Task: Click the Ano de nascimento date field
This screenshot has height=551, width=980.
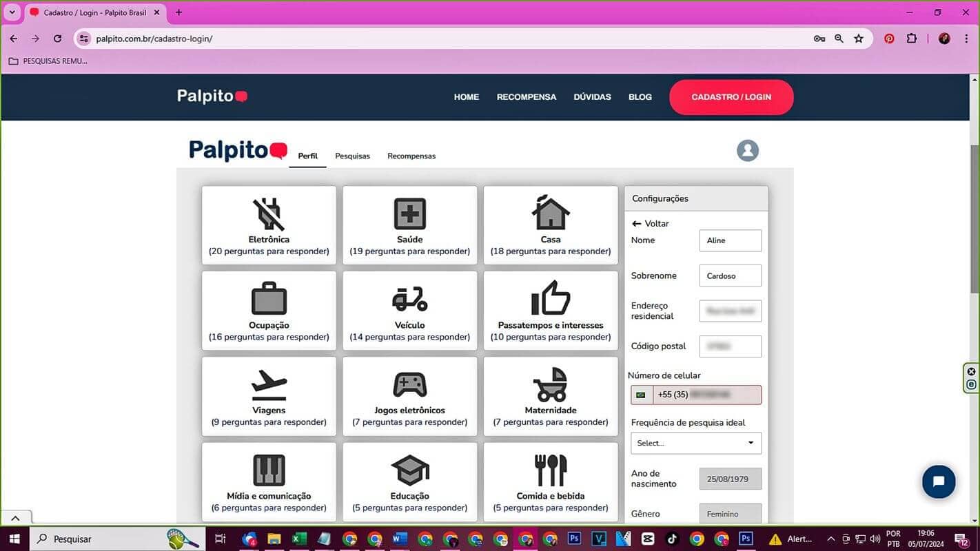Action: (731, 479)
